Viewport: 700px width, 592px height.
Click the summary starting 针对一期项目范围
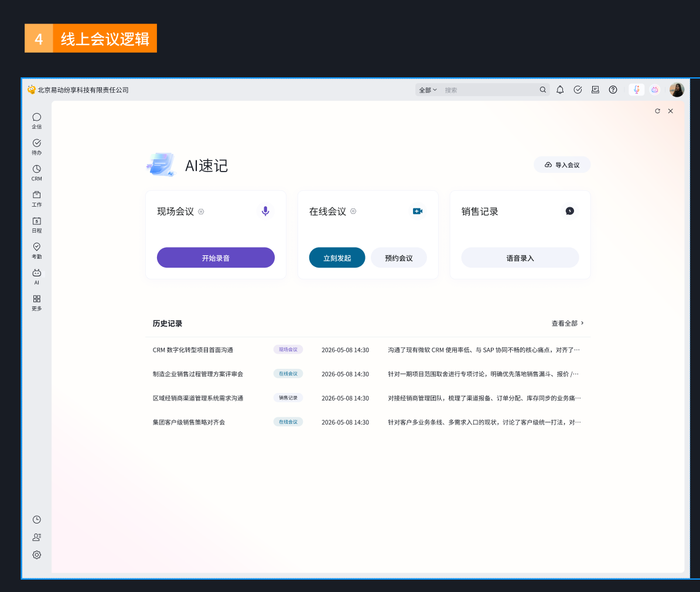[483, 374]
